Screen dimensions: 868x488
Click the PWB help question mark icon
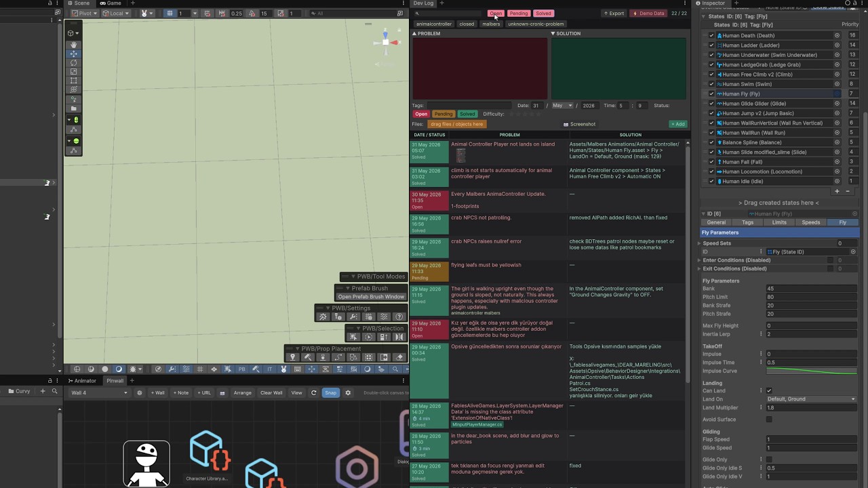pos(399,317)
